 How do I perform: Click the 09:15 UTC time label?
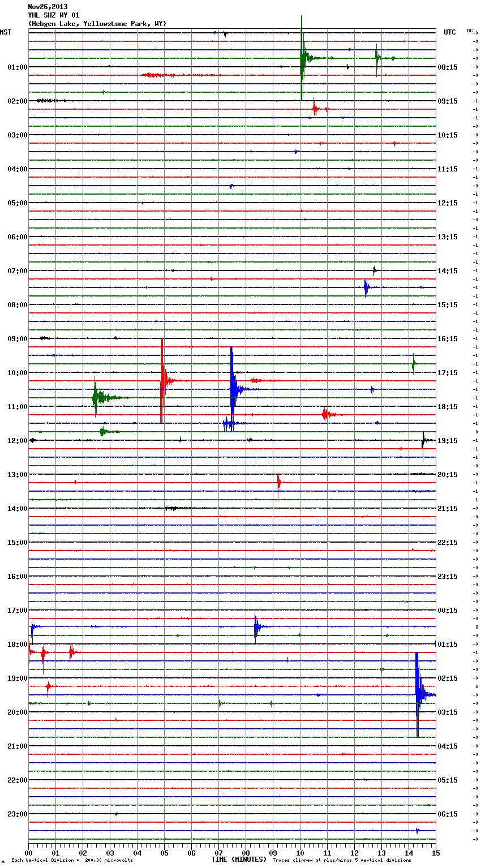tap(448, 101)
